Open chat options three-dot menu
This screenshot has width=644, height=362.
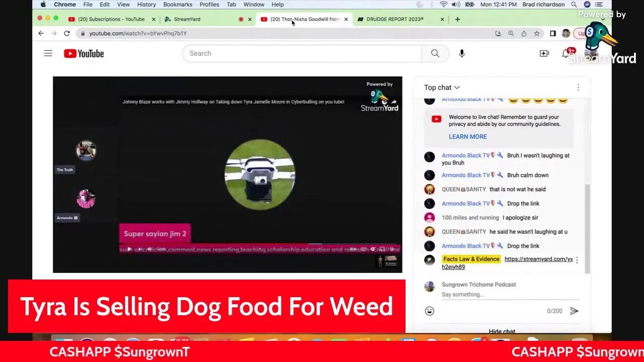tap(578, 87)
